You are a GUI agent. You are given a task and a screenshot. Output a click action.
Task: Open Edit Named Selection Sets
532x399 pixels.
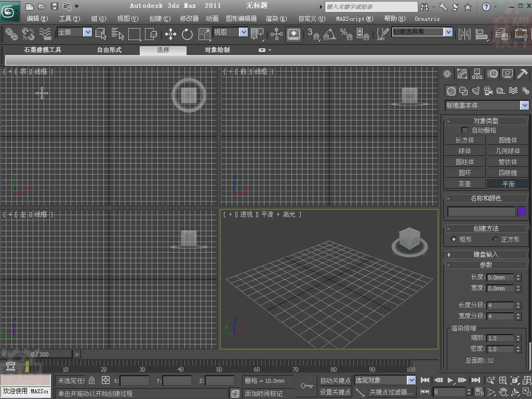[382, 34]
